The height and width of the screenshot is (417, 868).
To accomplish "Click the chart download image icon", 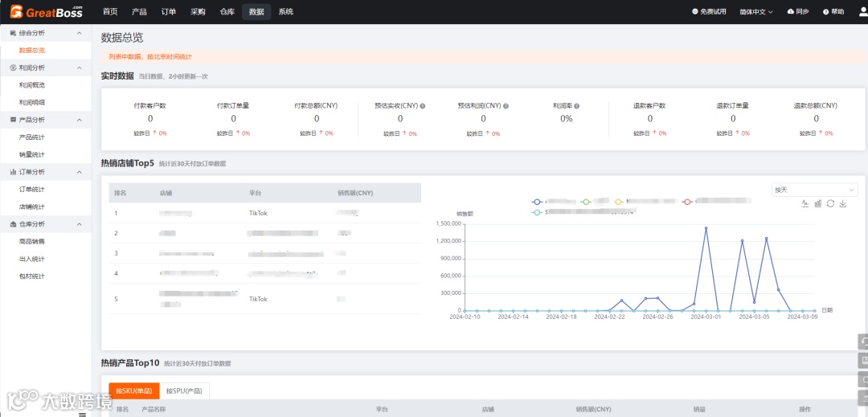I will click(x=843, y=203).
